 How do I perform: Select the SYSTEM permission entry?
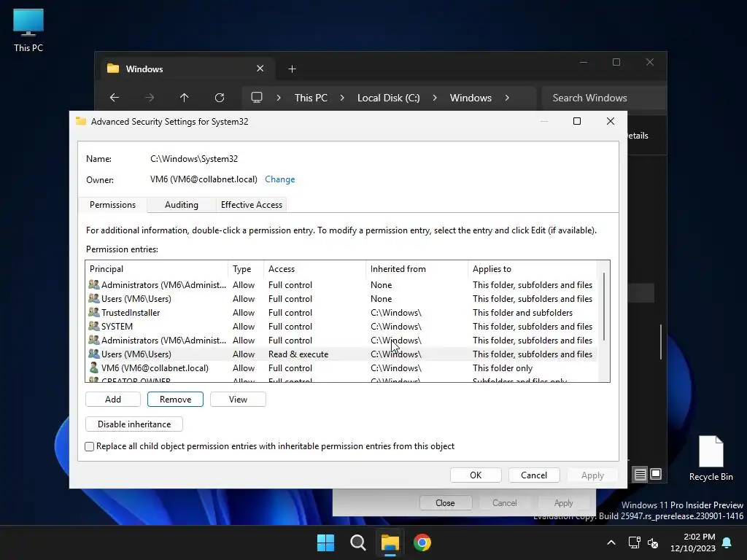(x=341, y=326)
